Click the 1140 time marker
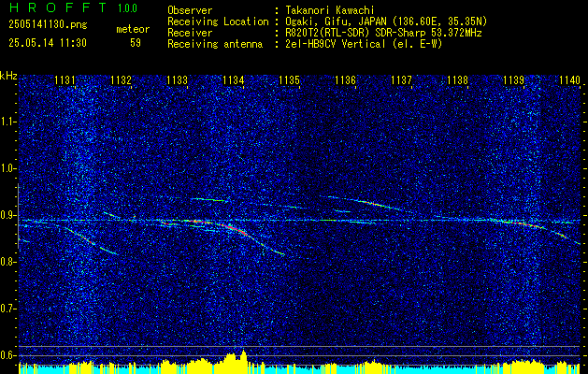This screenshot has height=374, width=588. (569, 80)
